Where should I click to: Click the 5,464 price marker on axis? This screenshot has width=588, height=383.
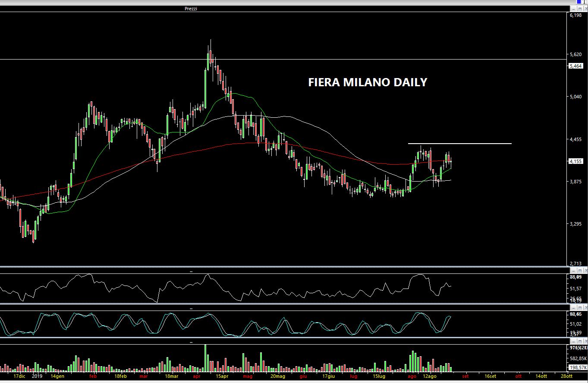576,66
